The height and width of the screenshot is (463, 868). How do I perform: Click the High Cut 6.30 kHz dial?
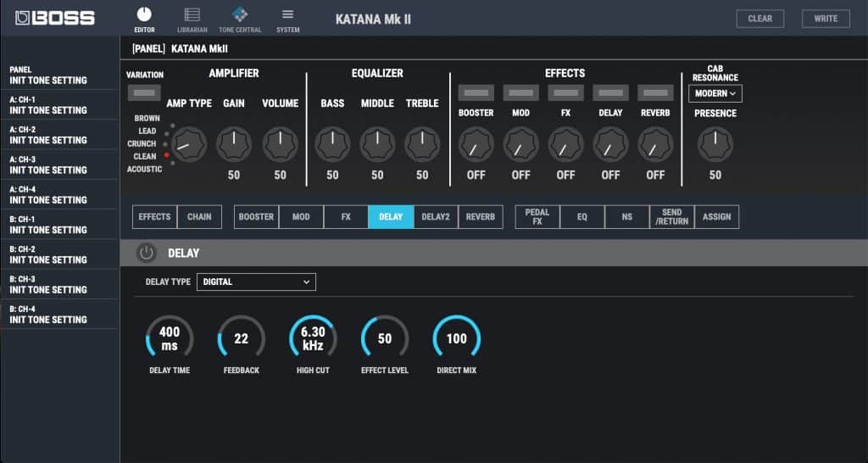pyautogui.click(x=313, y=338)
